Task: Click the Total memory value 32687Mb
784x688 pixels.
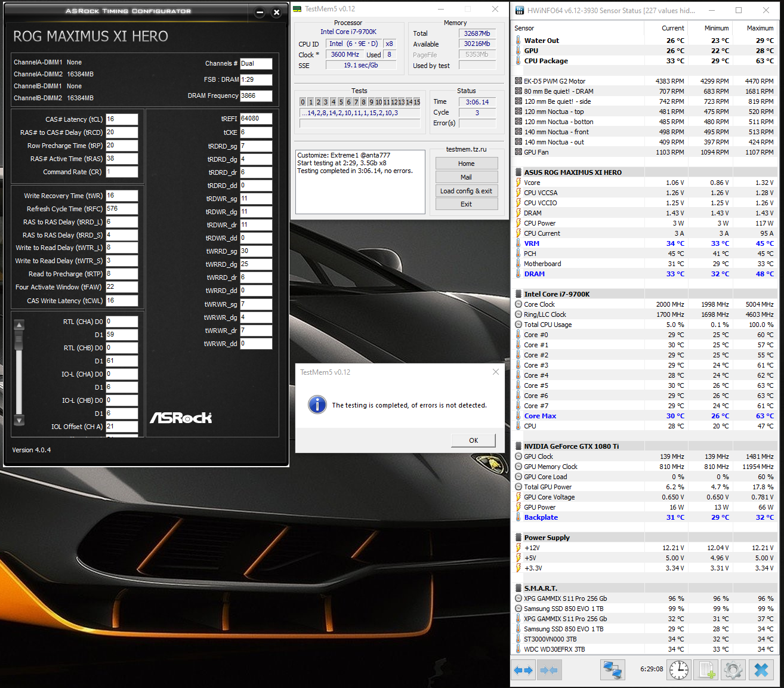Action: (x=477, y=33)
